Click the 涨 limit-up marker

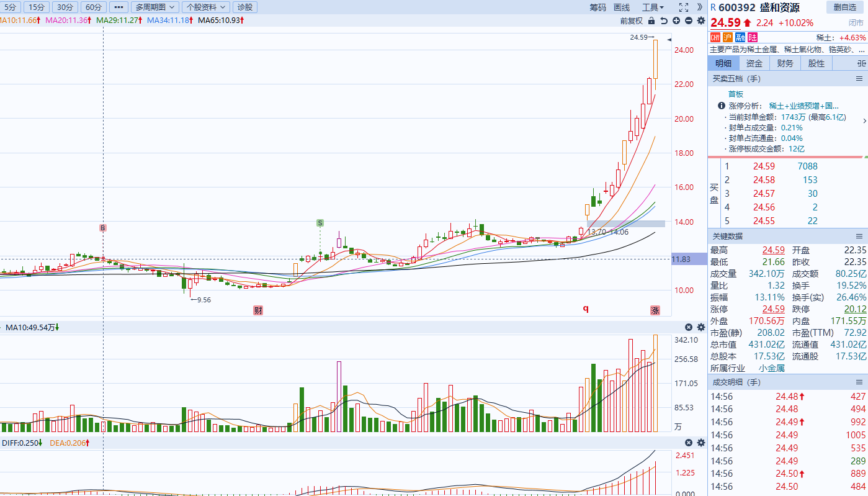(655, 310)
